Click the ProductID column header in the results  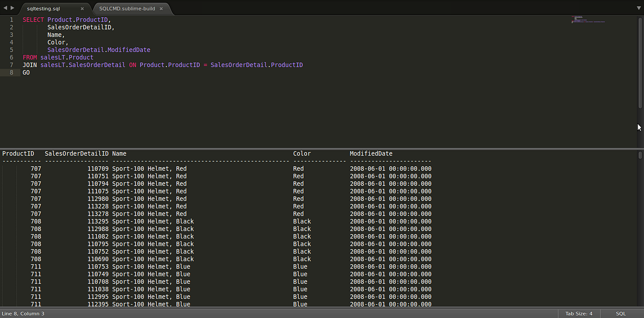(18, 153)
